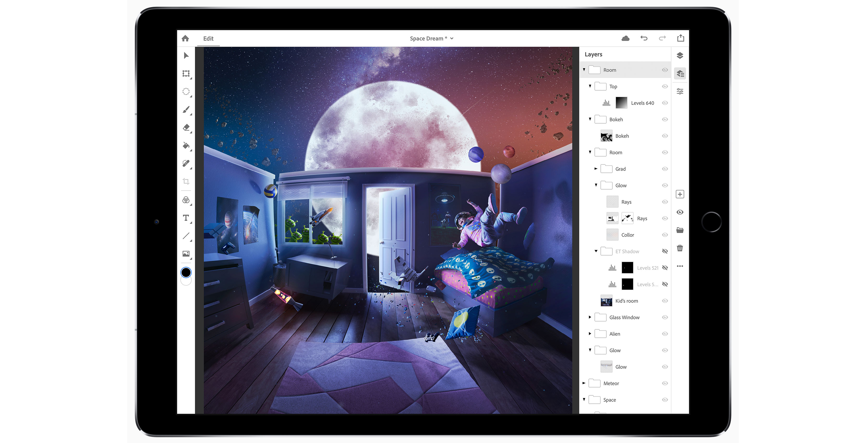The width and height of the screenshot is (868, 443).
Task: Select the Healing Brush tool
Action: click(x=186, y=164)
